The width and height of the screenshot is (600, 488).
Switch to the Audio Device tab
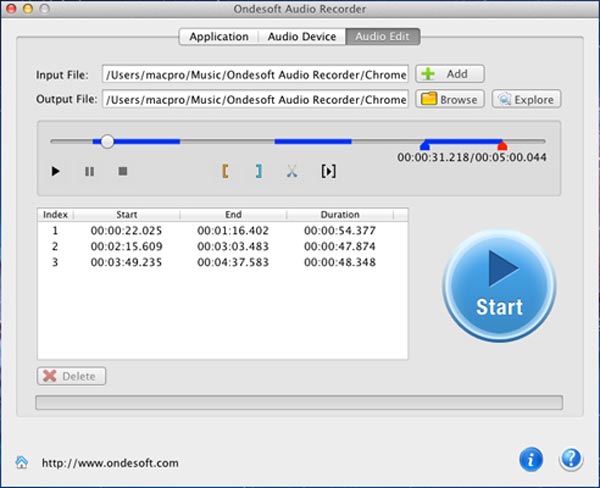(301, 37)
